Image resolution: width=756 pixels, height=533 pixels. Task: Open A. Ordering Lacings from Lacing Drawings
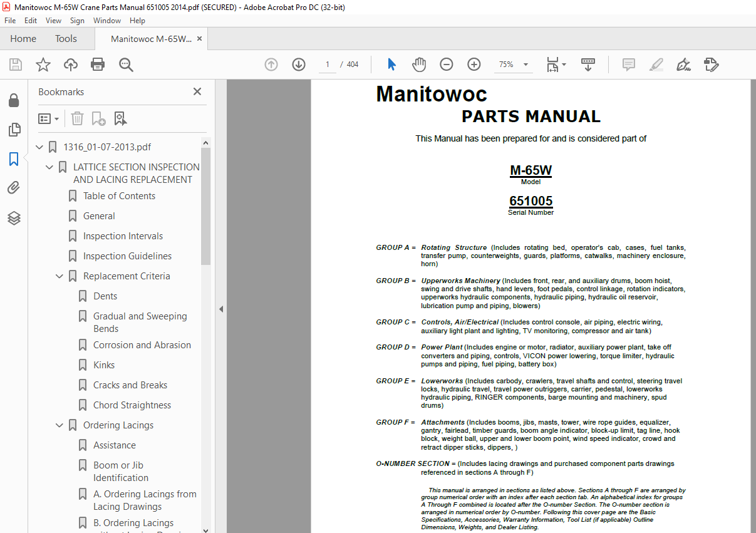click(145, 500)
